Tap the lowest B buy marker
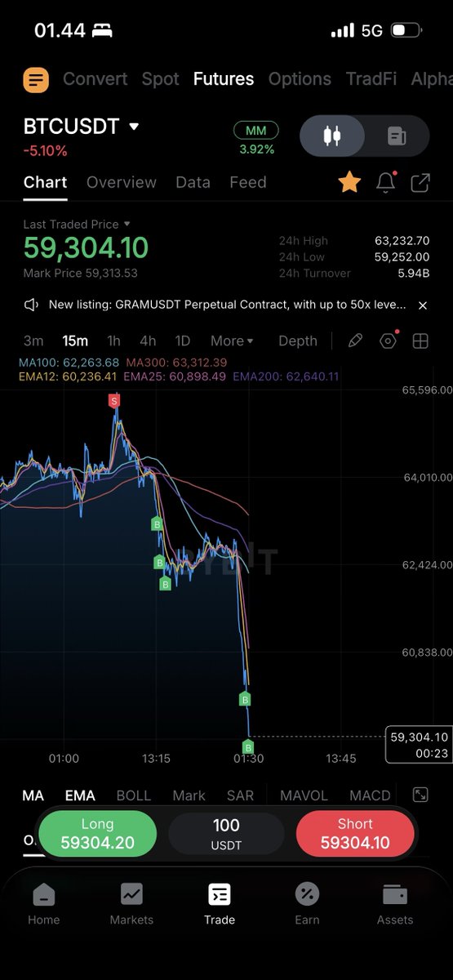Viewport: 453px width, 980px height. tap(248, 746)
